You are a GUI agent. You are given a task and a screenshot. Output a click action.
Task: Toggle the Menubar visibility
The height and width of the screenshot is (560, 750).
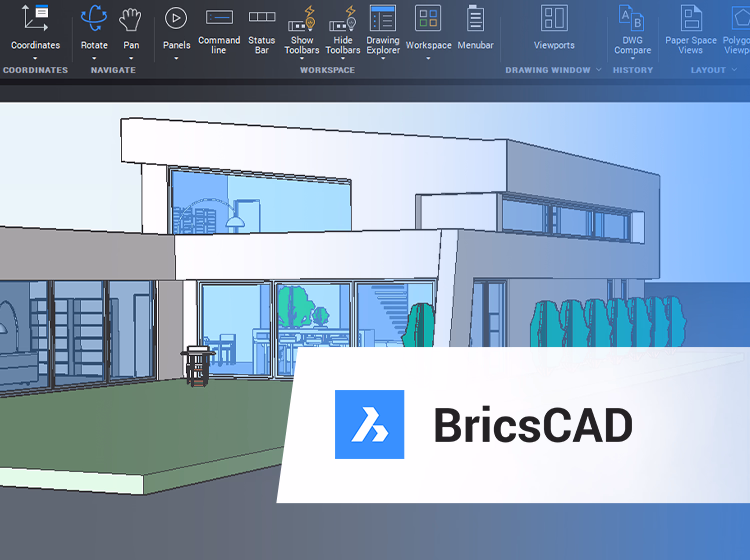(x=476, y=18)
